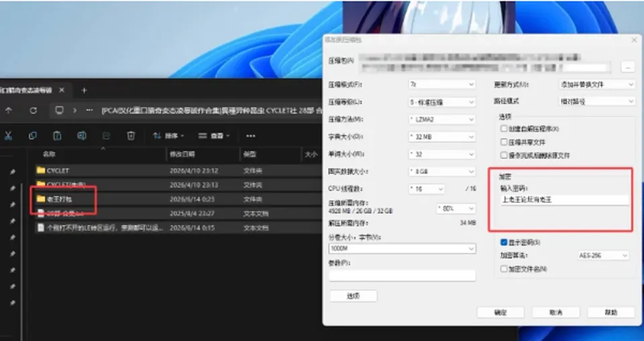Open See more (…) in Explorer toolbar
The height and width of the screenshot is (341, 644).
tap(250, 136)
